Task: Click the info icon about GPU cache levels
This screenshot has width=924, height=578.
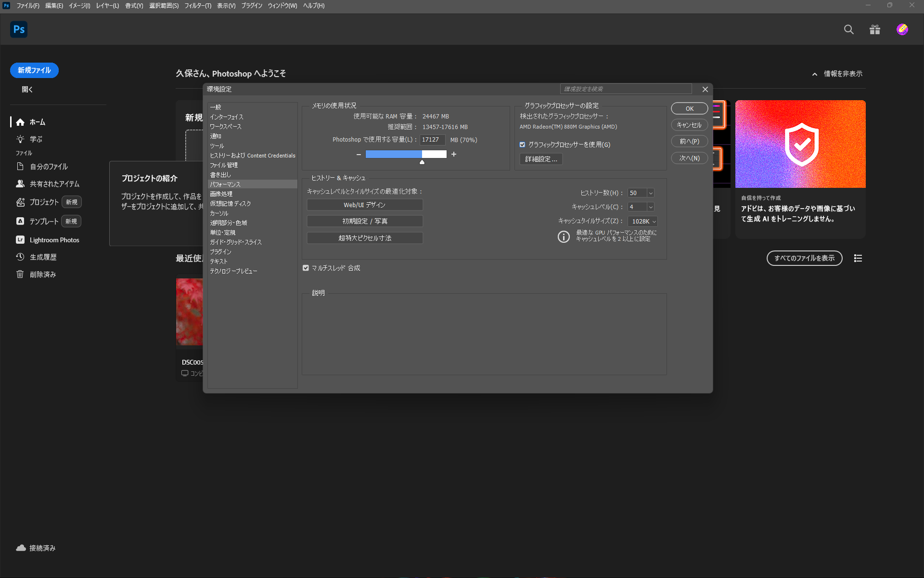Action: click(564, 236)
